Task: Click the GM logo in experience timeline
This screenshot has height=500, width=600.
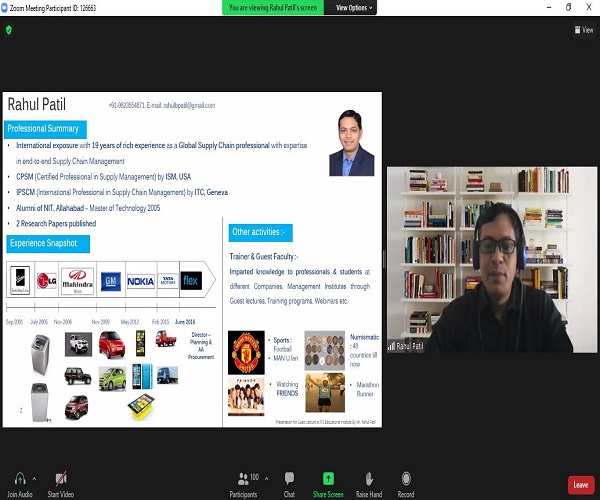Action: pos(111,281)
